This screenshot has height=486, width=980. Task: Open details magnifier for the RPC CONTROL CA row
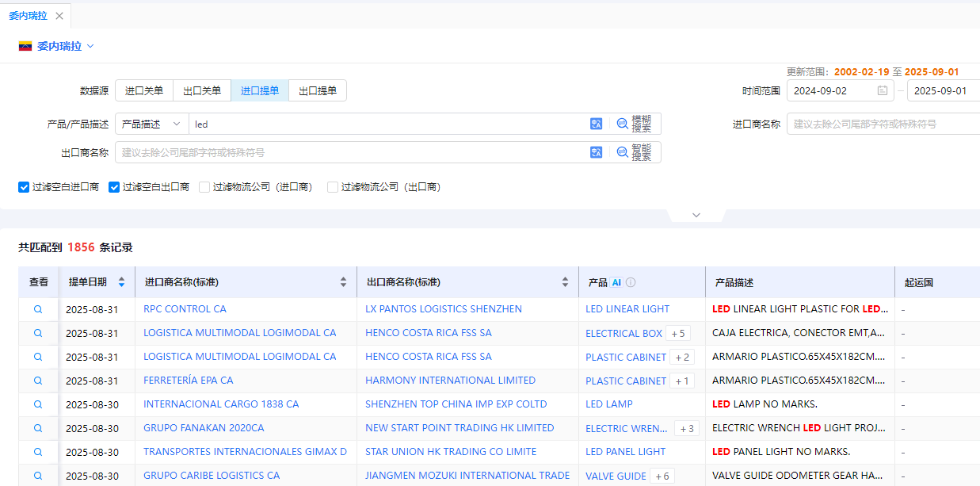point(38,309)
